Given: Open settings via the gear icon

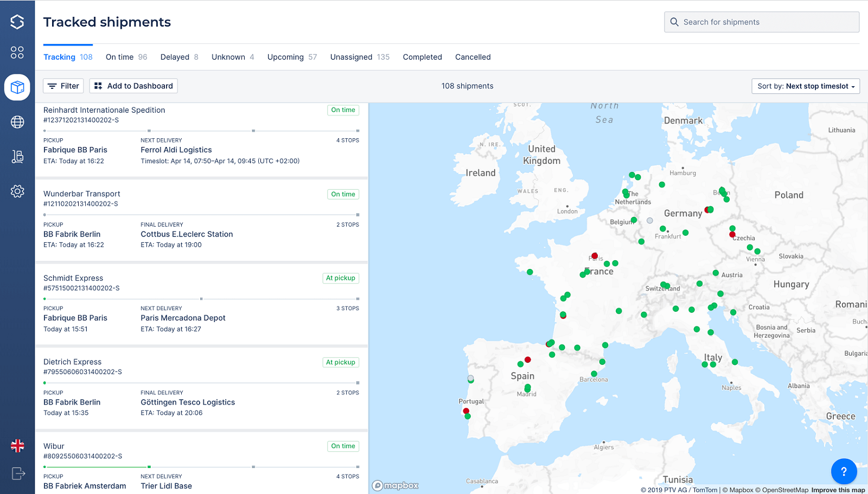Looking at the screenshot, I should (x=17, y=191).
